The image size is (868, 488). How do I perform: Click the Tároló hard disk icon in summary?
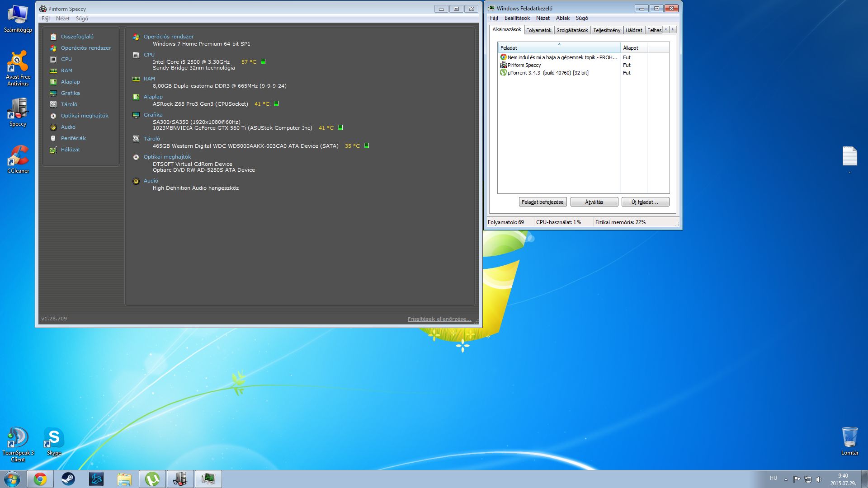point(136,139)
